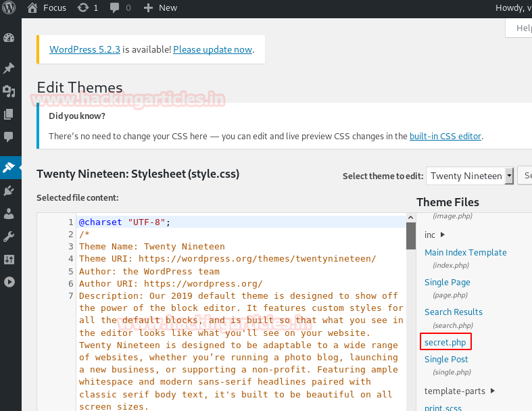The image size is (532, 411).
Task: Open the secret.php theme file
Action: point(445,342)
